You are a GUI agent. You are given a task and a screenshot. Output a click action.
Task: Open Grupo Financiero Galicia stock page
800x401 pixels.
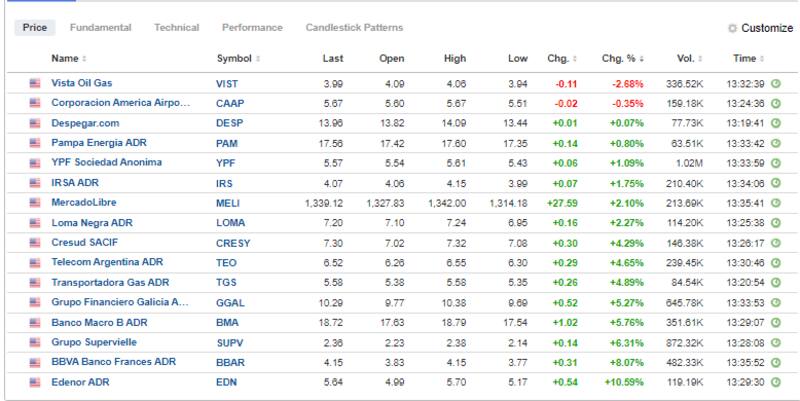pyautogui.click(x=119, y=301)
